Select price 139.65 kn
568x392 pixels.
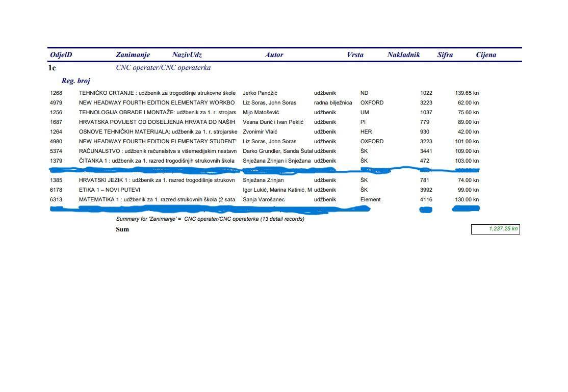[x=467, y=93]
